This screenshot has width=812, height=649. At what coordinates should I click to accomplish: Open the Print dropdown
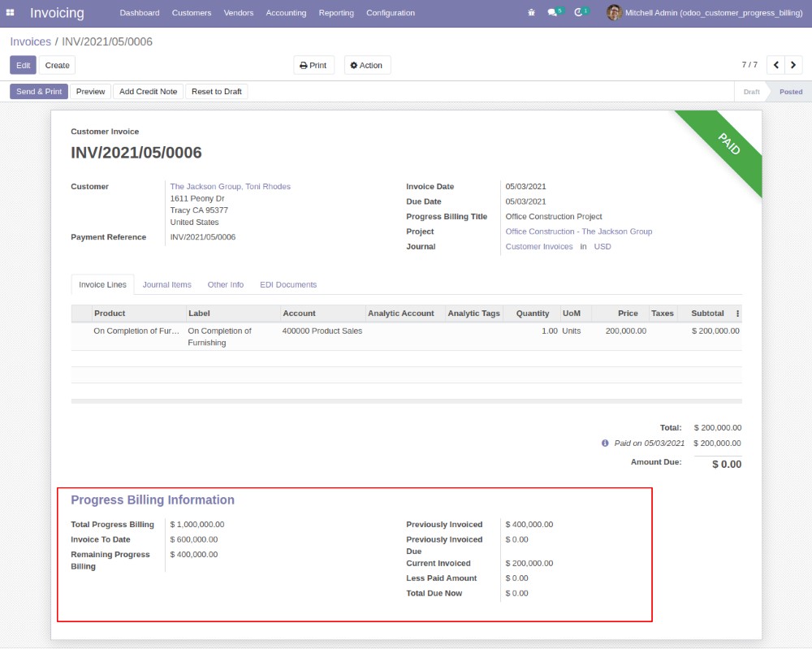point(313,65)
